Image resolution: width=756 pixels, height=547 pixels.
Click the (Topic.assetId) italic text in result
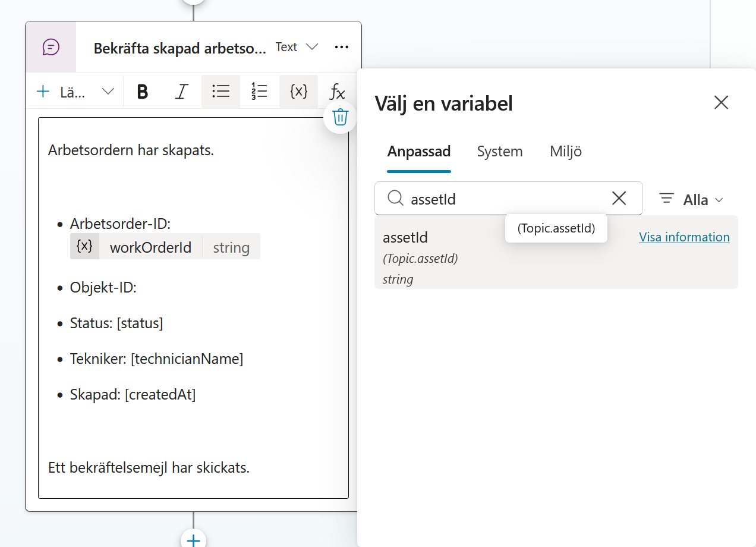click(x=420, y=258)
